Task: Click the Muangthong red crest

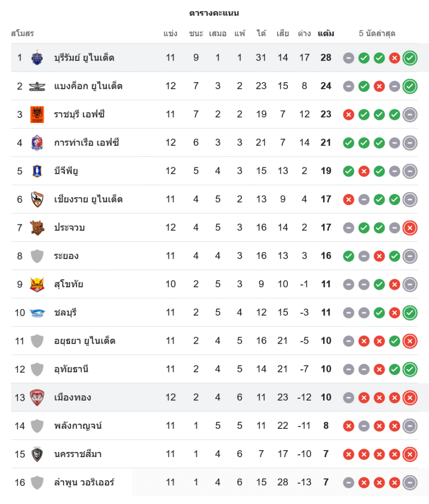Action: coord(37,398)
